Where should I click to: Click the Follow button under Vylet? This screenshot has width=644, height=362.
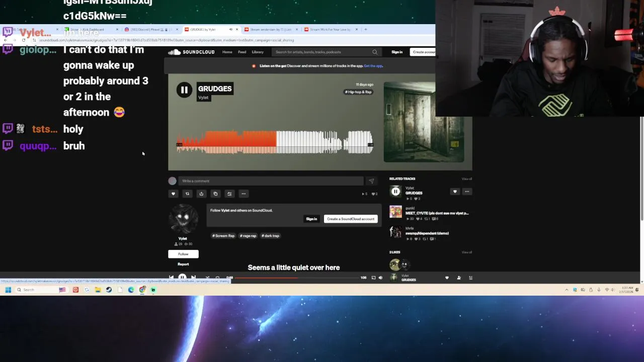click(183, 254)
